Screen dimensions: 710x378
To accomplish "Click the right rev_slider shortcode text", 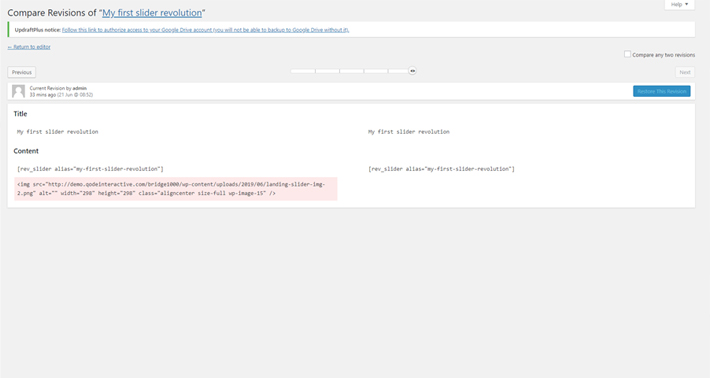I will pos(441,169).
